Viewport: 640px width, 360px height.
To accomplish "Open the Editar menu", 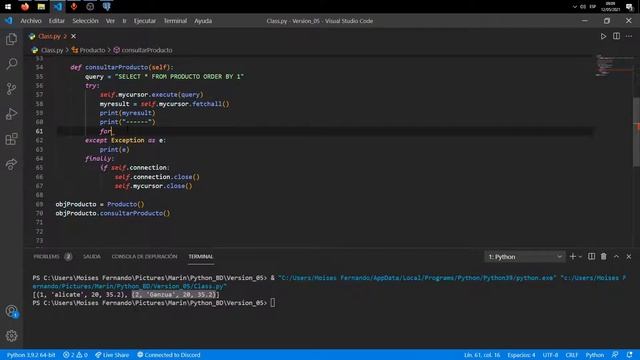I will (x=57, y=21).
